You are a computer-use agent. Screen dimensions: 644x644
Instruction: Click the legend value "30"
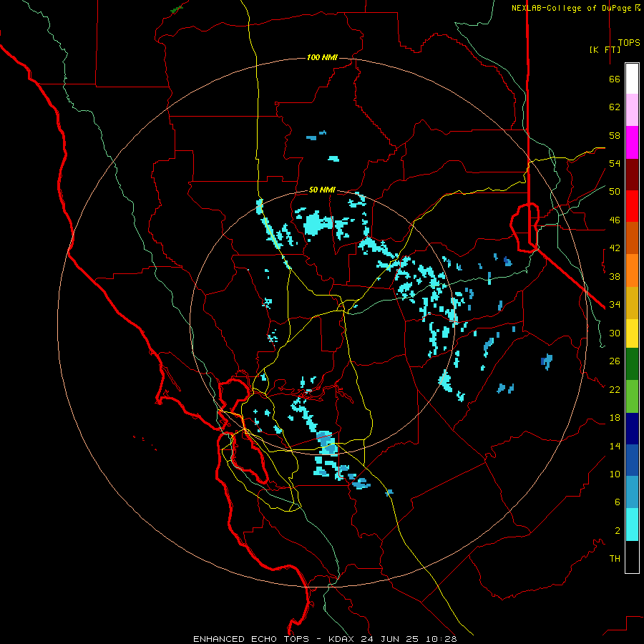point(615,333)
